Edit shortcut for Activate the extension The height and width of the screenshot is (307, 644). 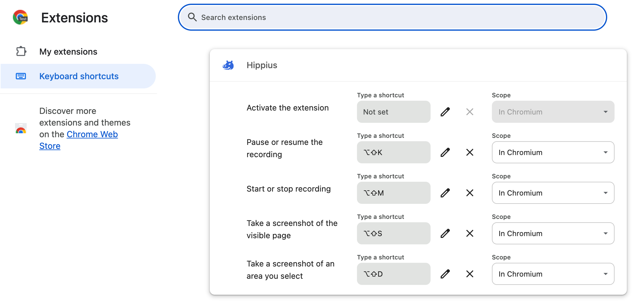pyautogui.click(x=445, y=112)
